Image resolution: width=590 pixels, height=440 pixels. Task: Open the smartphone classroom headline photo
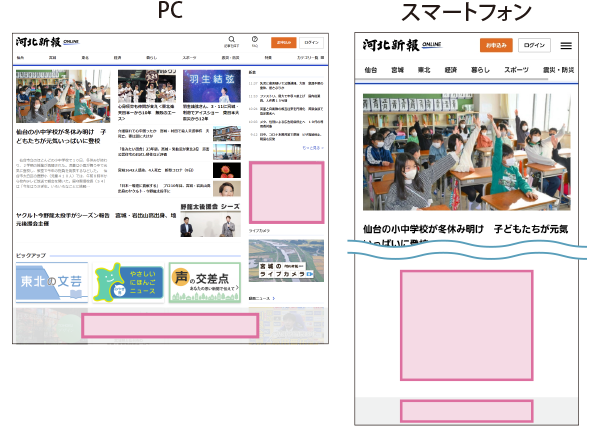tap(467, 152)
